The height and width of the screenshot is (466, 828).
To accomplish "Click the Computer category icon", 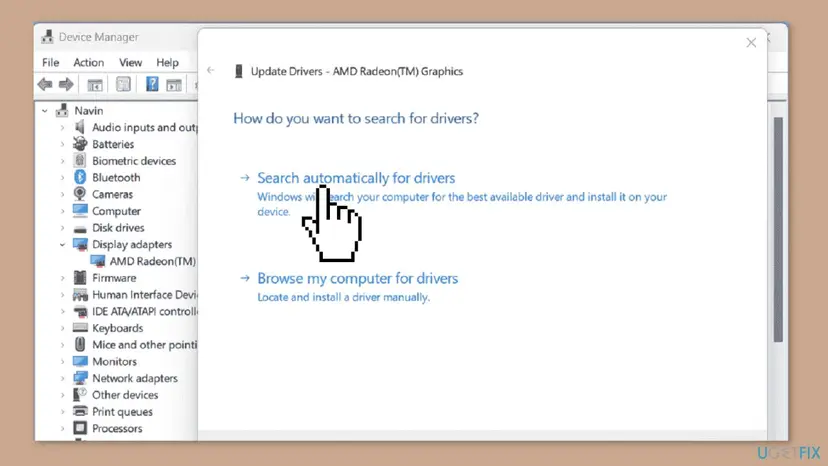I will point(80,210).
